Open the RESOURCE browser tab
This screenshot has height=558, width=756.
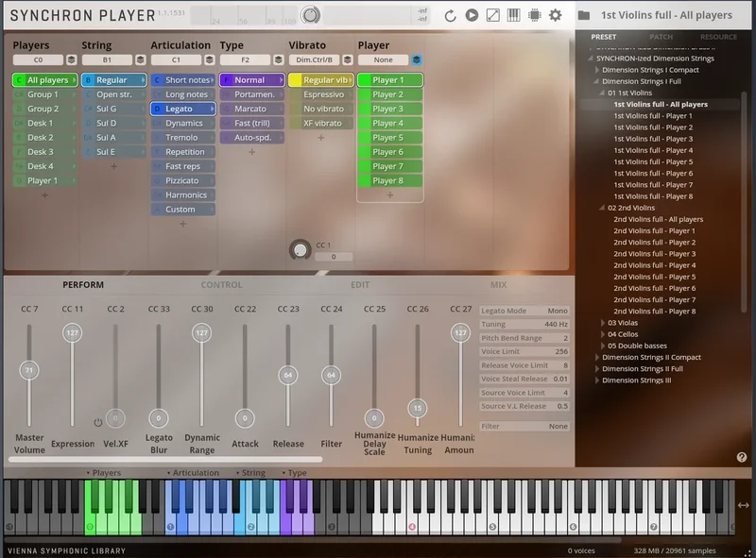718,37
